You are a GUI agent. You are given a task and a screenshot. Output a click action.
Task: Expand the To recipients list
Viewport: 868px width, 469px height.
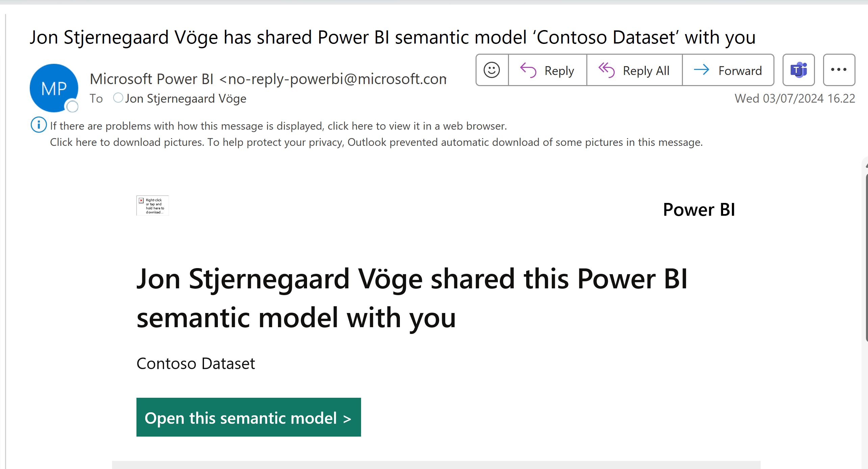tap(96, 99)
